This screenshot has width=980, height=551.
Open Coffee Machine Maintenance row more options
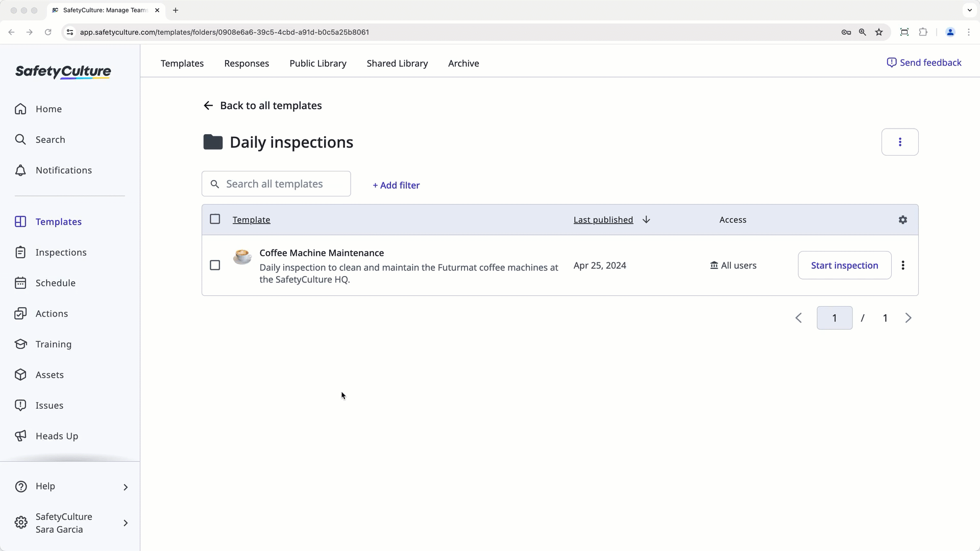click(x=903, y=265)
